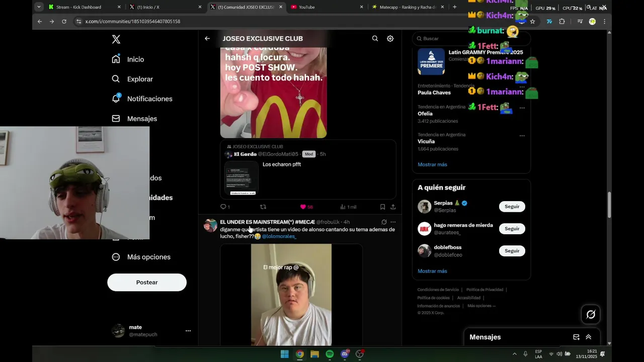Open community settings gear icon
The height and width of the screenshot is (362, 644).
(390, 38)
